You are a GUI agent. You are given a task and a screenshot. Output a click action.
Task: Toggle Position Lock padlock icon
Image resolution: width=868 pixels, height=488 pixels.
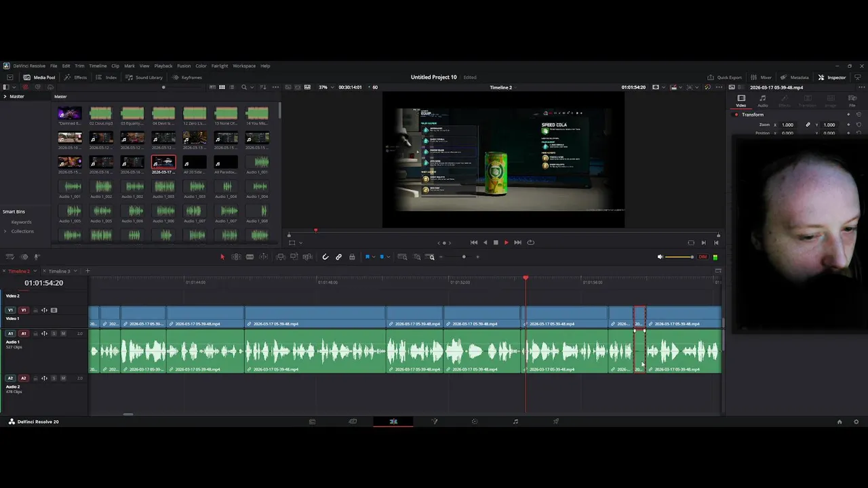[351, 257]
